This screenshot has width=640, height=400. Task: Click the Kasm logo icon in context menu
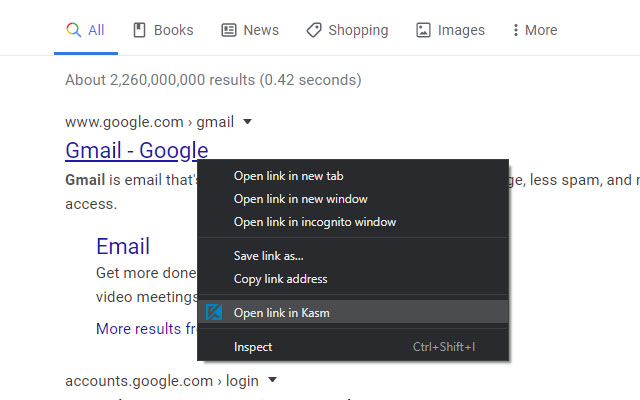[213, 312]
